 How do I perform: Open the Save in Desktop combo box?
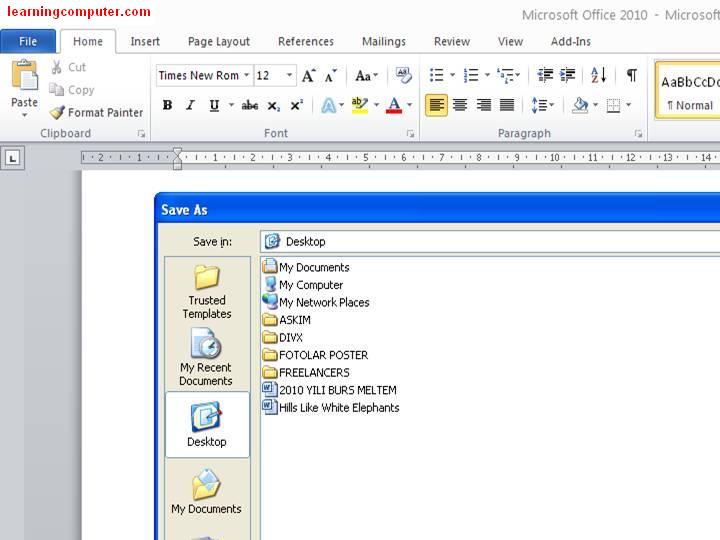coord(489,242)
